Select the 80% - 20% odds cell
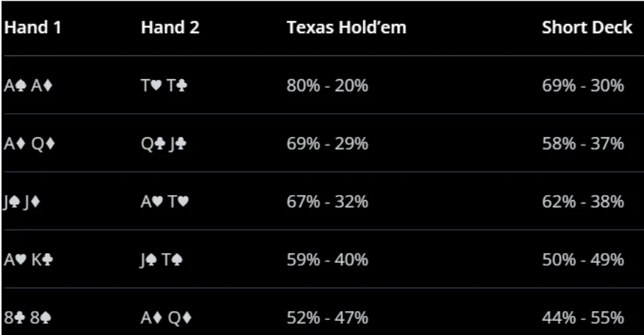The height and width of the screenshot is (335, 644). tap(327, 86)
